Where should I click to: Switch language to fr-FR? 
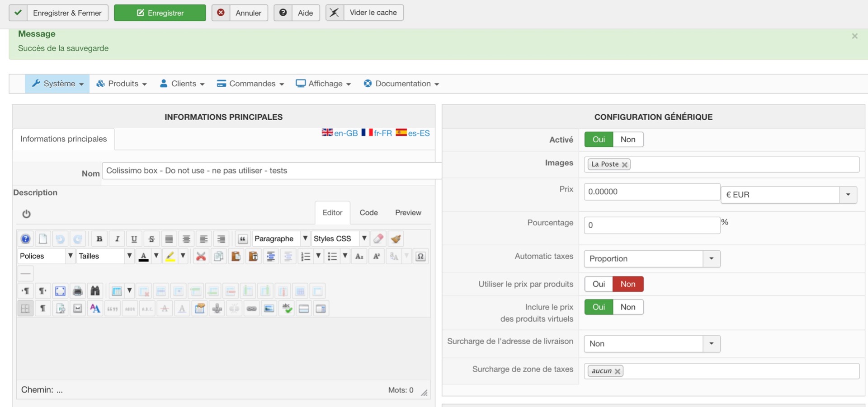377,133
